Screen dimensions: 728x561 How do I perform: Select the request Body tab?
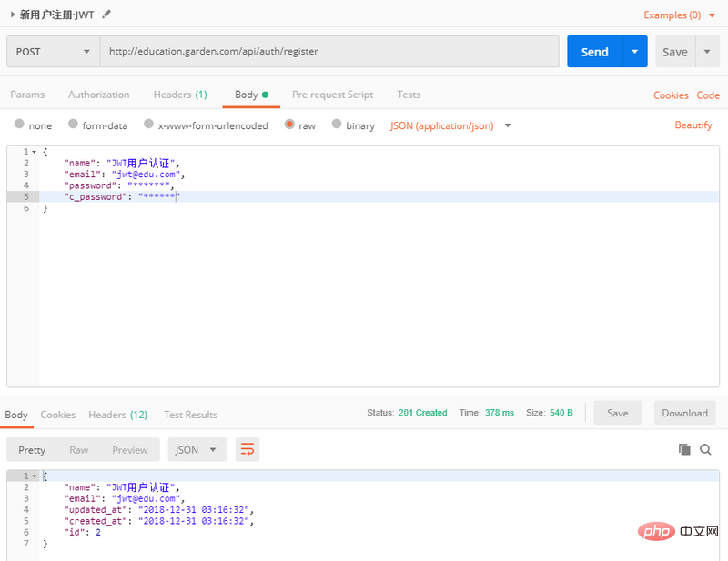point(251,95)
